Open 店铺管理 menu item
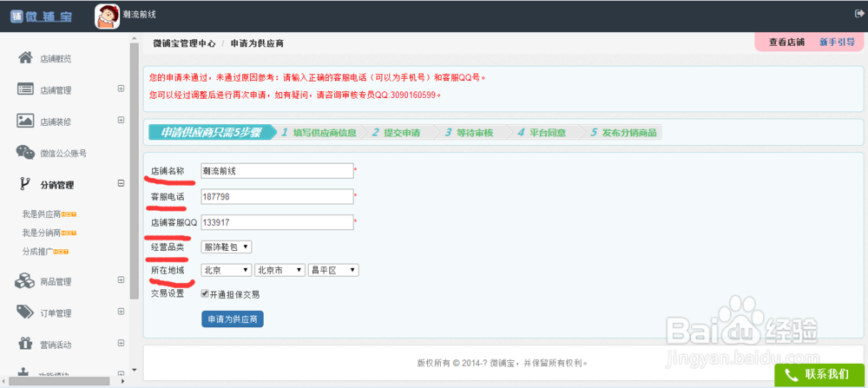The image size is (868, 388). click(56, 90)
